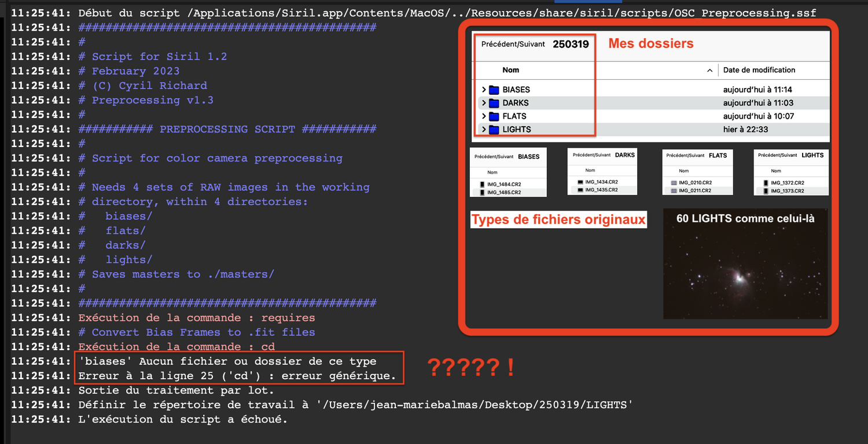Click the blue FLATS folder icon
Viewport: 868px width, 444px height.
point(494,116)
